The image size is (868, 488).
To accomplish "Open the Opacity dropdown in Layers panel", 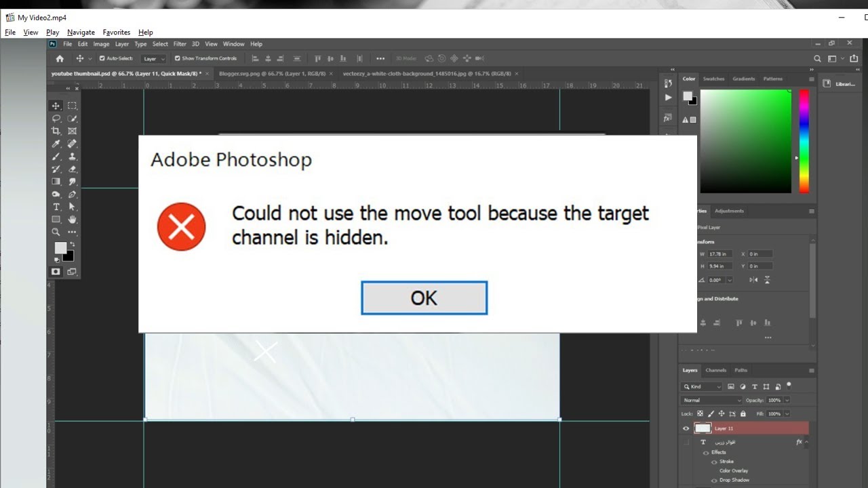I will tap(787, 400).
